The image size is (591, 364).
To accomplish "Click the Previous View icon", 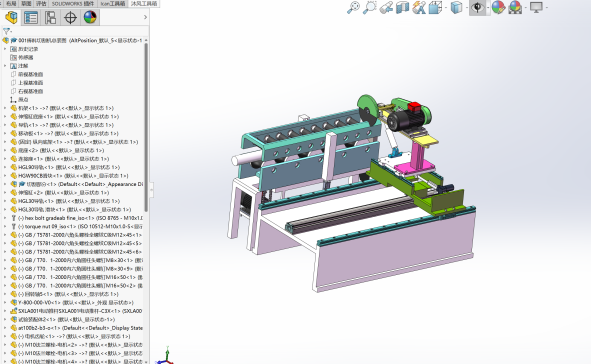I will (386, 8).
